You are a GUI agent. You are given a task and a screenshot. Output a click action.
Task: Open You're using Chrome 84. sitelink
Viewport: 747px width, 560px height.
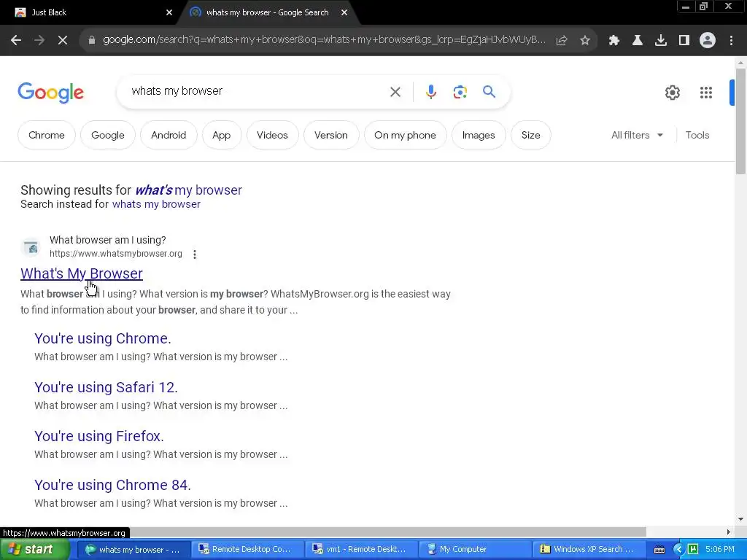click(112, 485)
